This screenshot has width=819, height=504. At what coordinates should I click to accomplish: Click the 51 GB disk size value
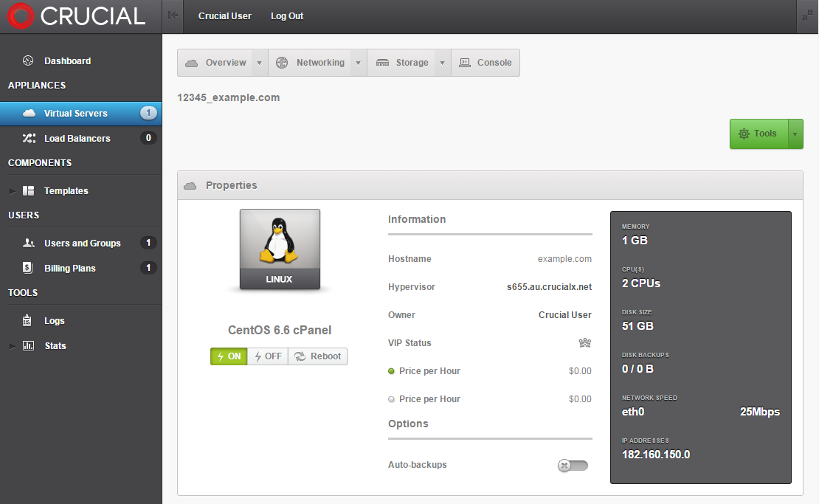(637, 326)
